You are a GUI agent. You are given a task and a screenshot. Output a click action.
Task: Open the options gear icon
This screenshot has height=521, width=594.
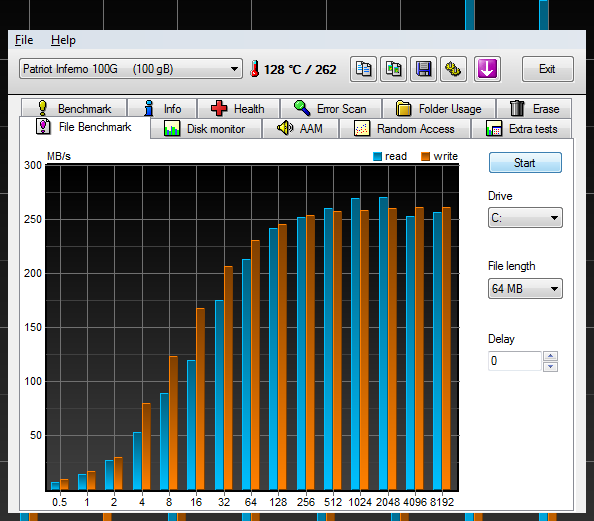tap(453, 69)
